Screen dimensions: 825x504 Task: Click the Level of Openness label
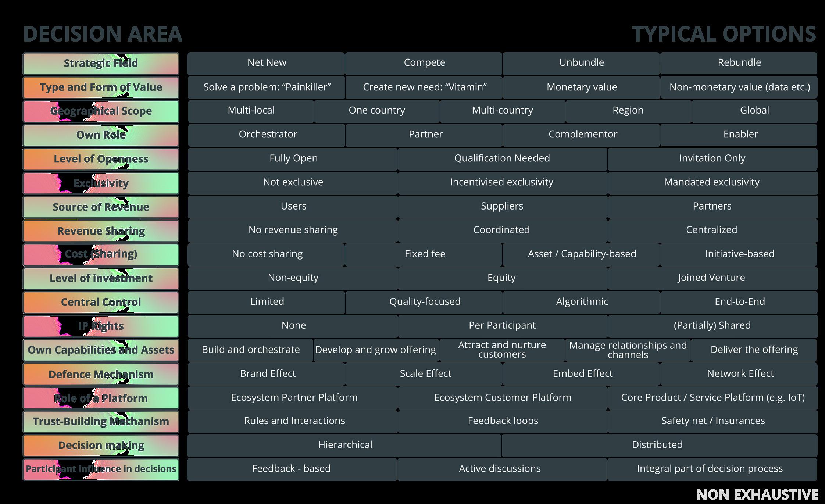point(101,159)
